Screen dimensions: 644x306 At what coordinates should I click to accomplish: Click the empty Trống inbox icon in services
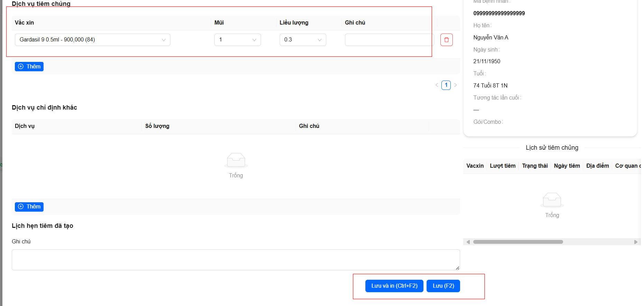(236, 160)
